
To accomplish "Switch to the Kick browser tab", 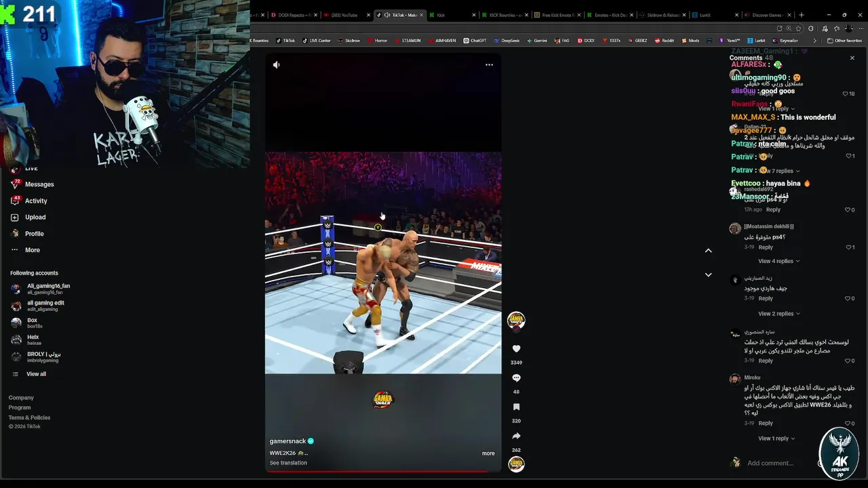I will point(452,15).
